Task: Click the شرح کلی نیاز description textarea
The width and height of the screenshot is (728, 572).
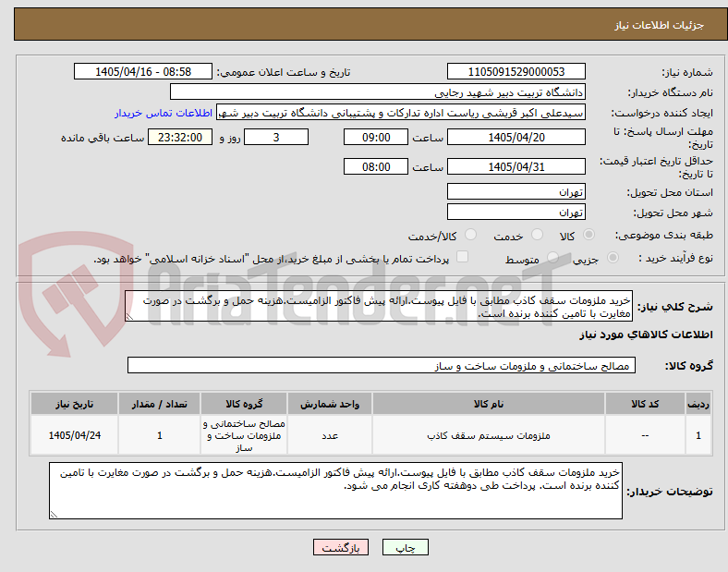Action: pyautogui.click(x=379, y=307)
